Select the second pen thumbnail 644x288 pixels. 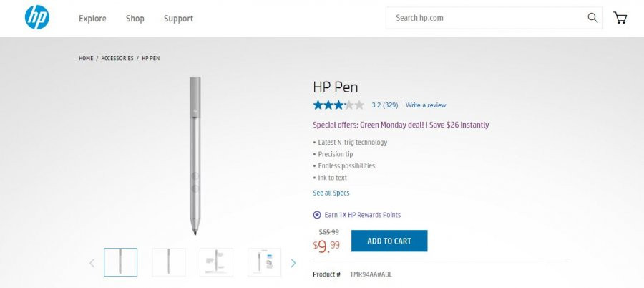(168, 262)
